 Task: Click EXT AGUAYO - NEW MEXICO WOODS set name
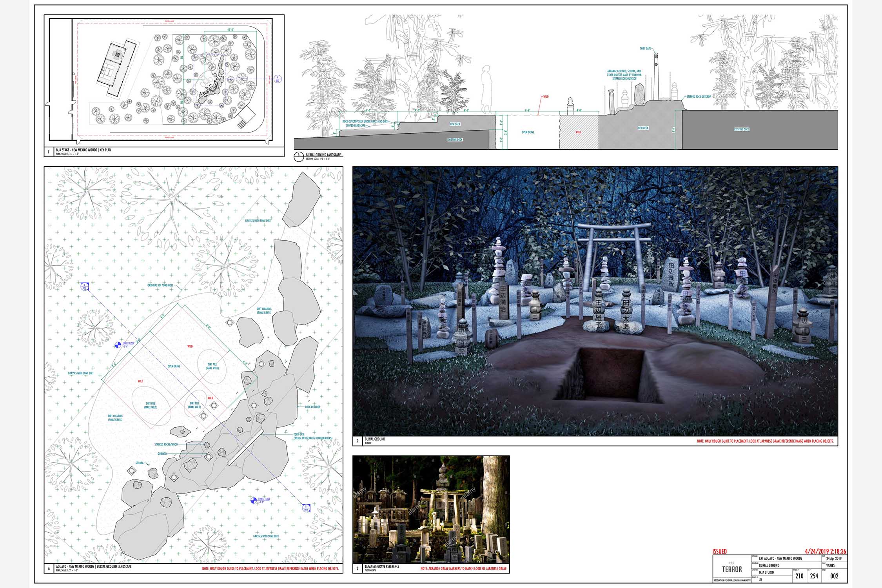780,558
